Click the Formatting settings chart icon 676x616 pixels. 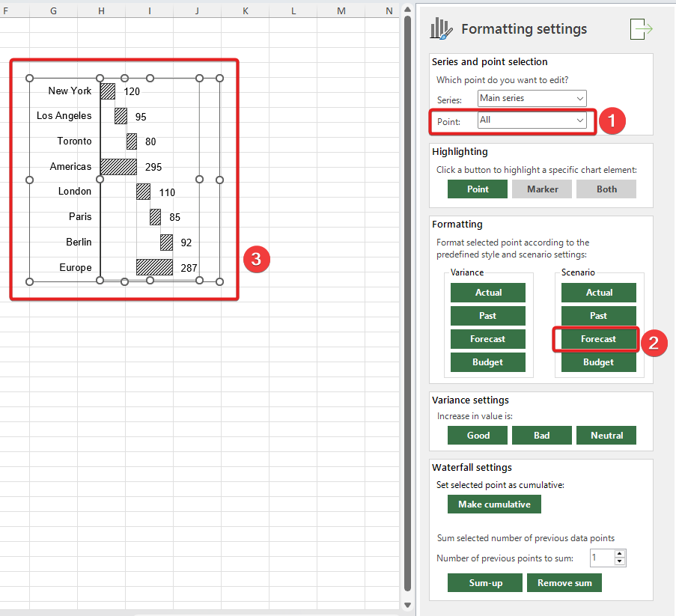coord(442,29)
